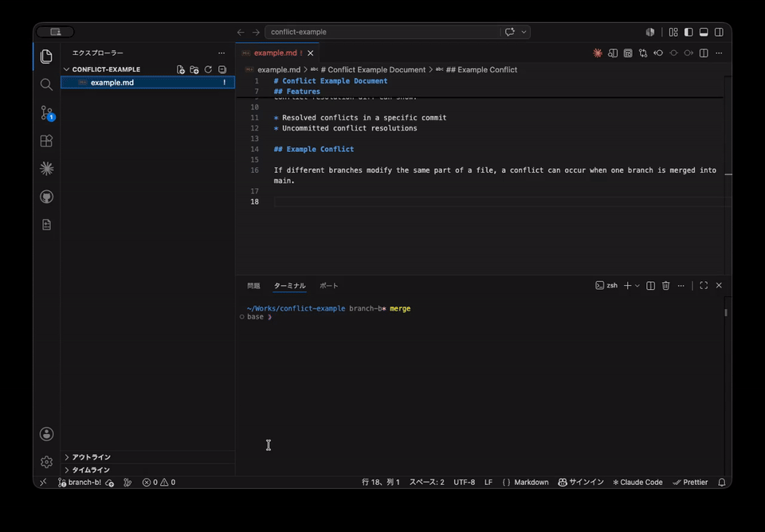Run Claude Code from editor toolbar
The image size is (765, 532).
coord(597,53)
